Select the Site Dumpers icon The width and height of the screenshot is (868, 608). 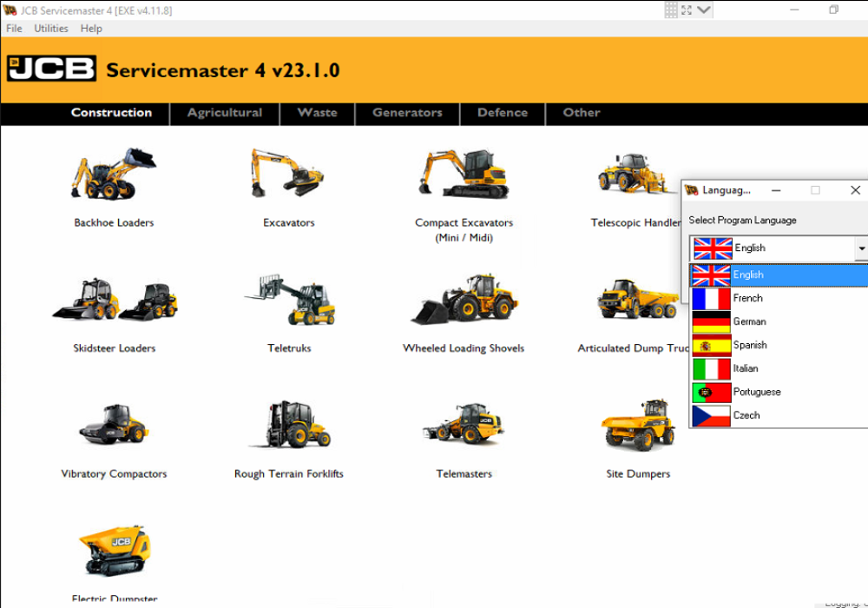[638, 425]
